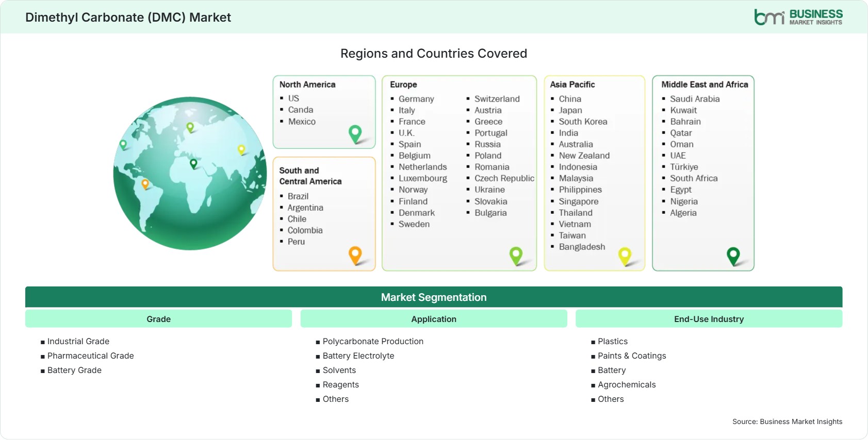This screenshot has height=440, width=868.
Task: Click 'Bulgaria' in Europe list
Action: tap(490, 213)
